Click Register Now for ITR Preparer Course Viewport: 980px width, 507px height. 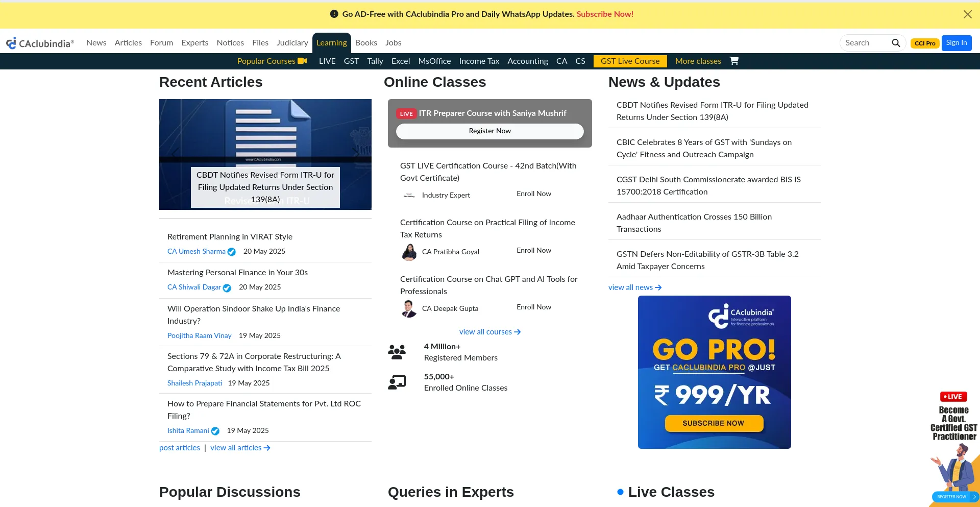[x=490, y=131]
